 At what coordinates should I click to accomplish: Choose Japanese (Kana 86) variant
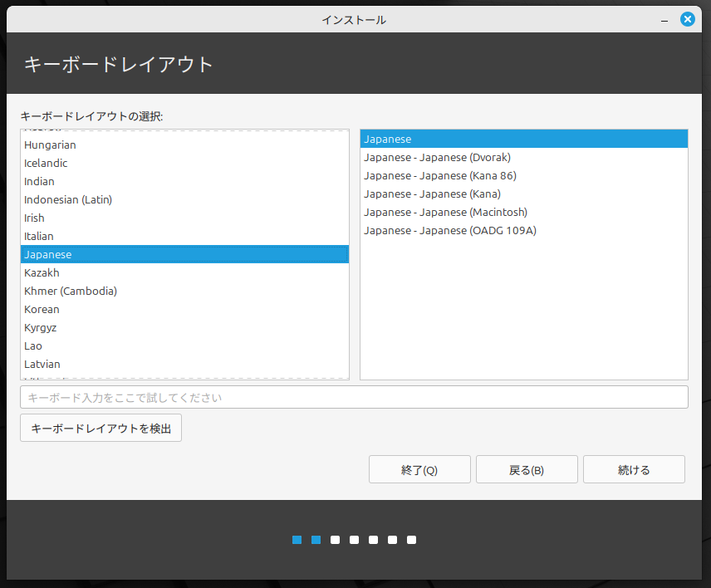coord(440,176)
